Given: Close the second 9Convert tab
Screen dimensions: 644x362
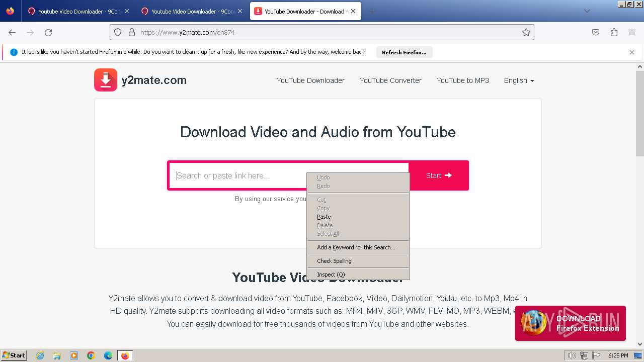Looking at the screenshot, I should 239,11.
